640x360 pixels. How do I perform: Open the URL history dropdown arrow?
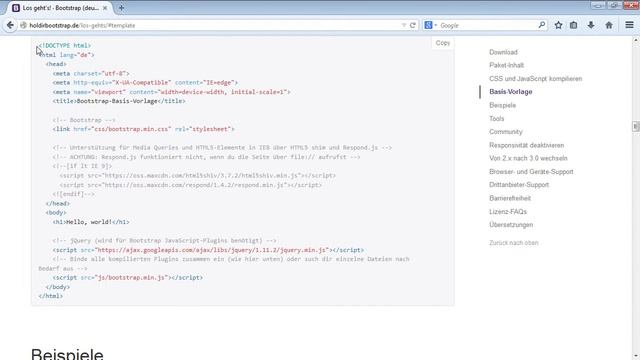[x=404, y=25]
